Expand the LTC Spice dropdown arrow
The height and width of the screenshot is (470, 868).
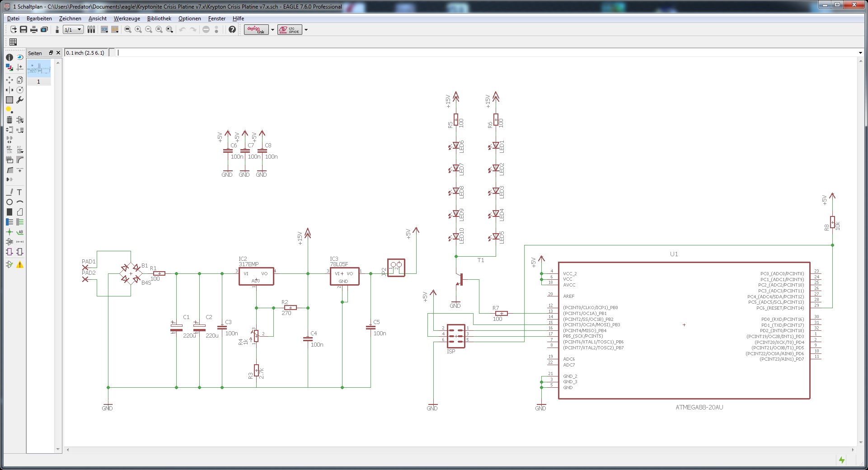click(x=306, y=30)
